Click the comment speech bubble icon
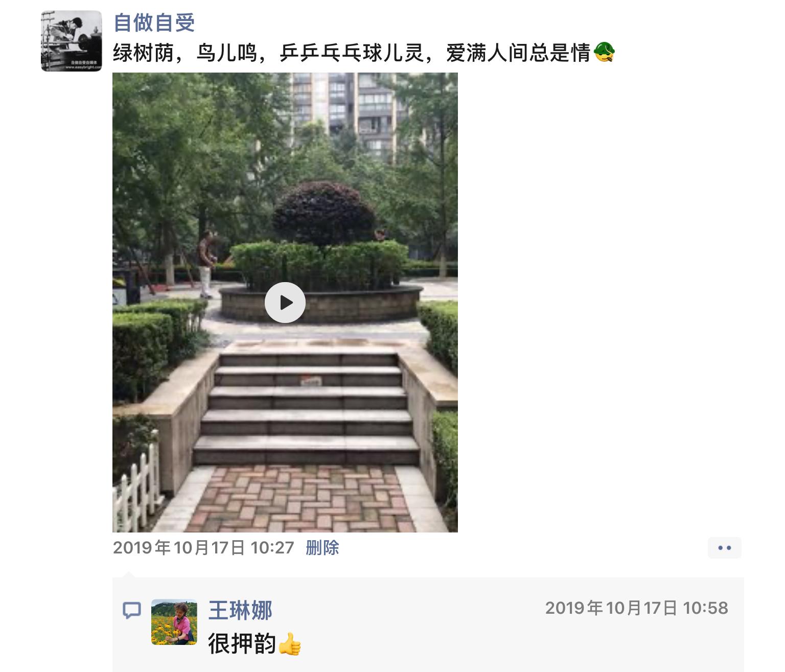 (132, 610)
